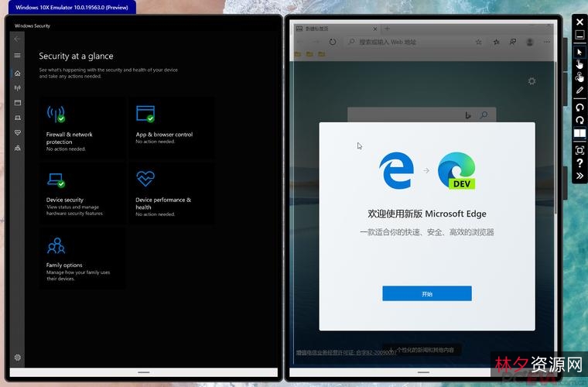Add page to favorites star icon
Image resolution: width=588 pixels, height=387 pixels.
point(478,42)
